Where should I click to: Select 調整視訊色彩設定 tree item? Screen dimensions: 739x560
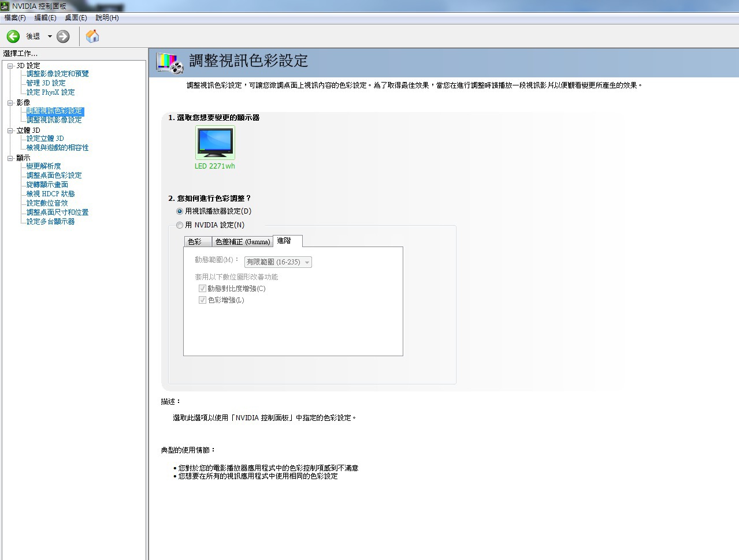click(54, 111)
